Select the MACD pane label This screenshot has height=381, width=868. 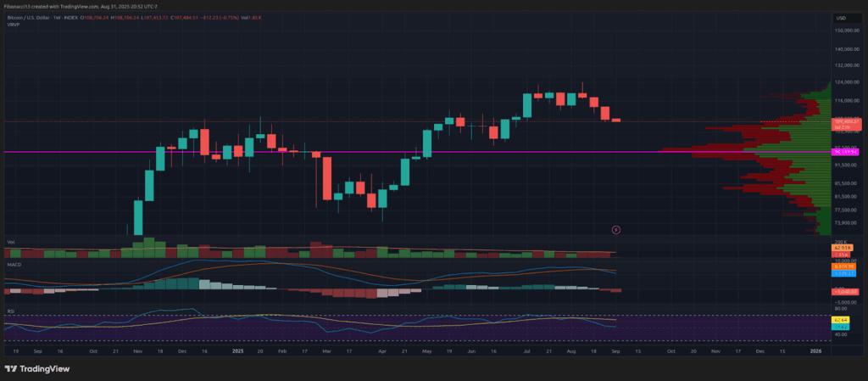click(x=14, y=264)
